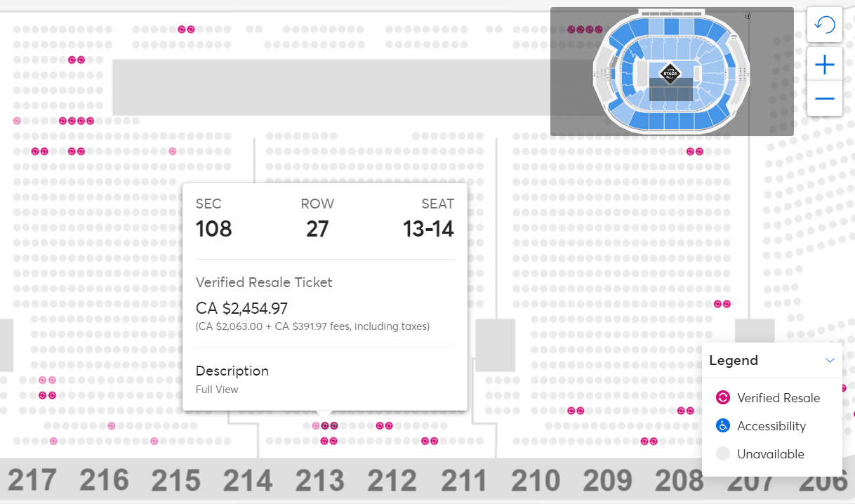The image size is (855, 504).
Task: Click the Legend panel header title
Action: coord(734,361)
